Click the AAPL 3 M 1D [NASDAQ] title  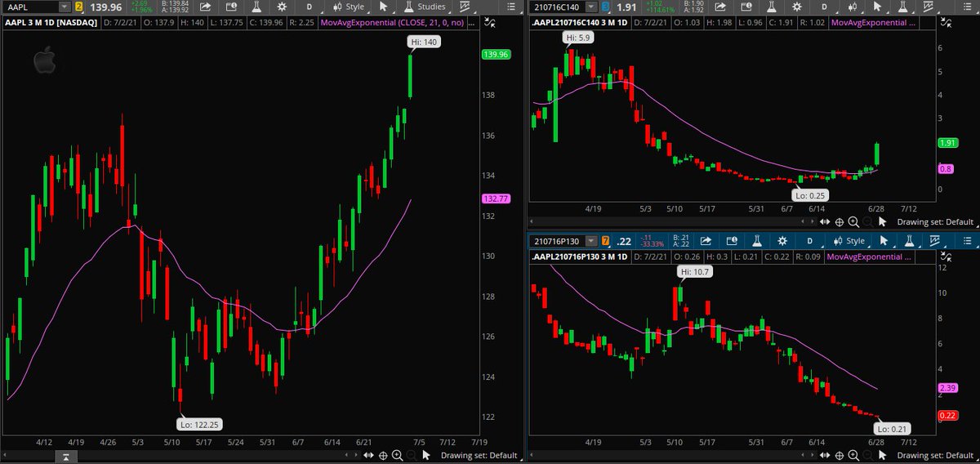(49, 22)
